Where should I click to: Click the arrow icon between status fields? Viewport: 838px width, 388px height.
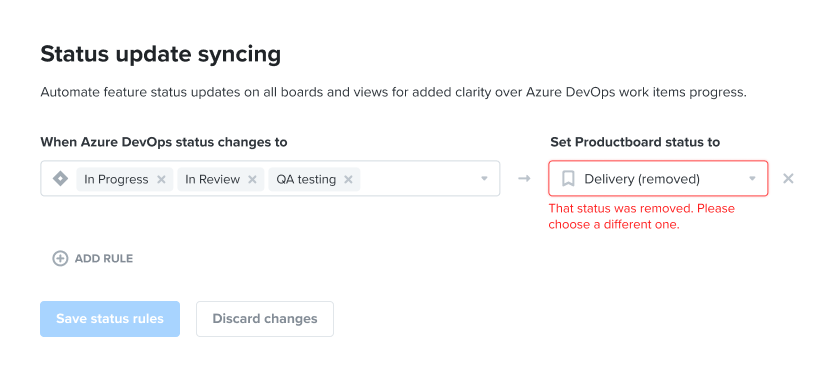524,179
